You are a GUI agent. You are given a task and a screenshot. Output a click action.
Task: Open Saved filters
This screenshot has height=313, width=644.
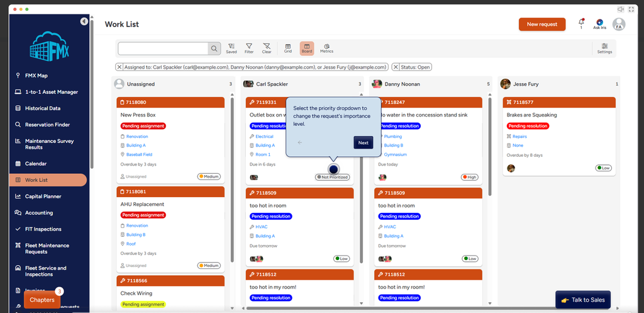231,48
